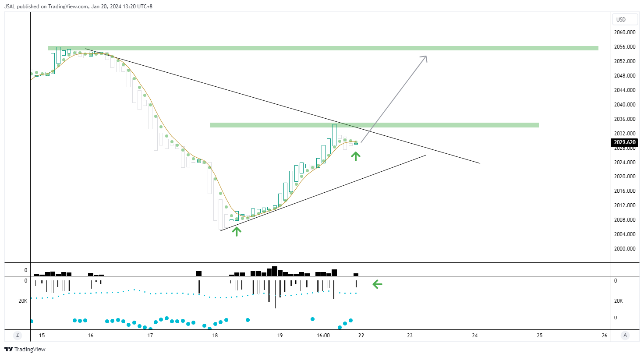644x357 pixels.
Task: Click the 2052.000 price axis label
Action: 625,61
